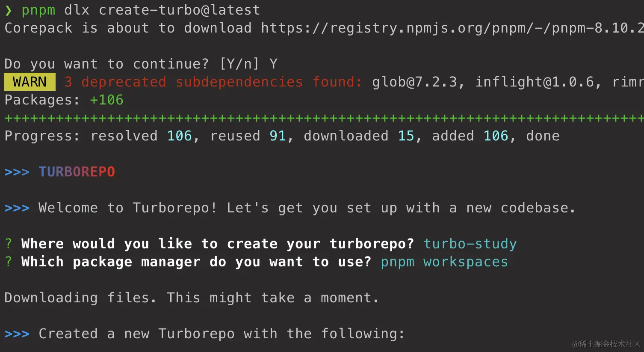Click the green '+106' package count
This screenshot has height=352, width=644.
(x=106, y=100)
